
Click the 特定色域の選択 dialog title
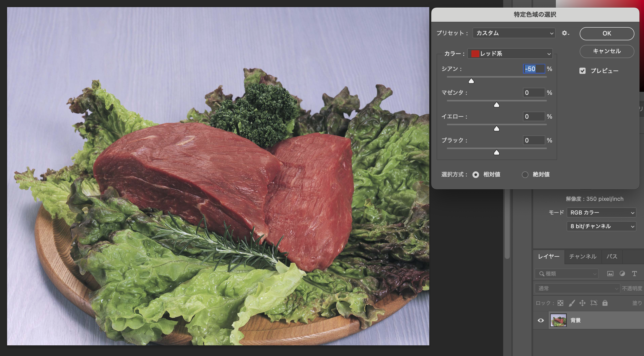(x=535, y=14)
